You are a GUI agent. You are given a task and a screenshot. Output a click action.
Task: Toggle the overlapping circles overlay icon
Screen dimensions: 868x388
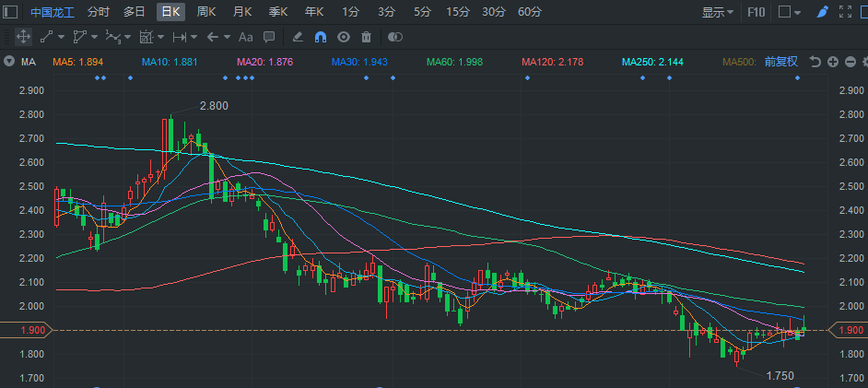pos(395,37)
